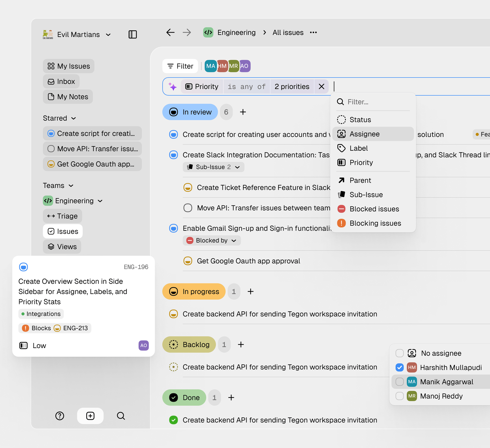Viewport: 490px width, 448px height.
Task: Select Assignee from the filter menu
Action: point(364,134)
